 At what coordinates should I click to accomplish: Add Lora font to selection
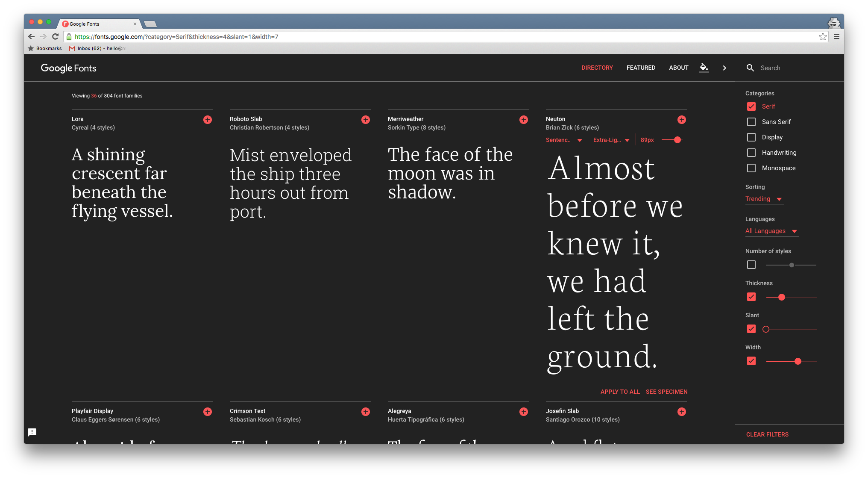(208, 120)
